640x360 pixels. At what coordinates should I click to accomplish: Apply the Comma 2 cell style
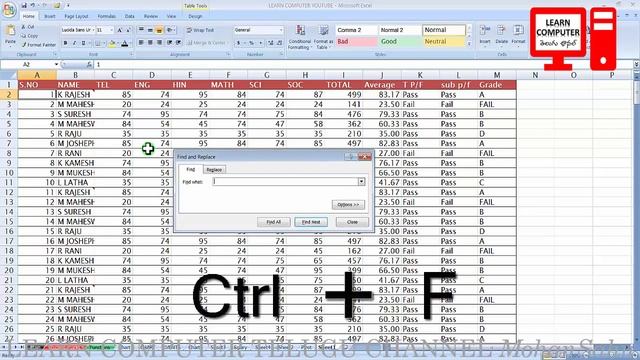pos(356,30)
